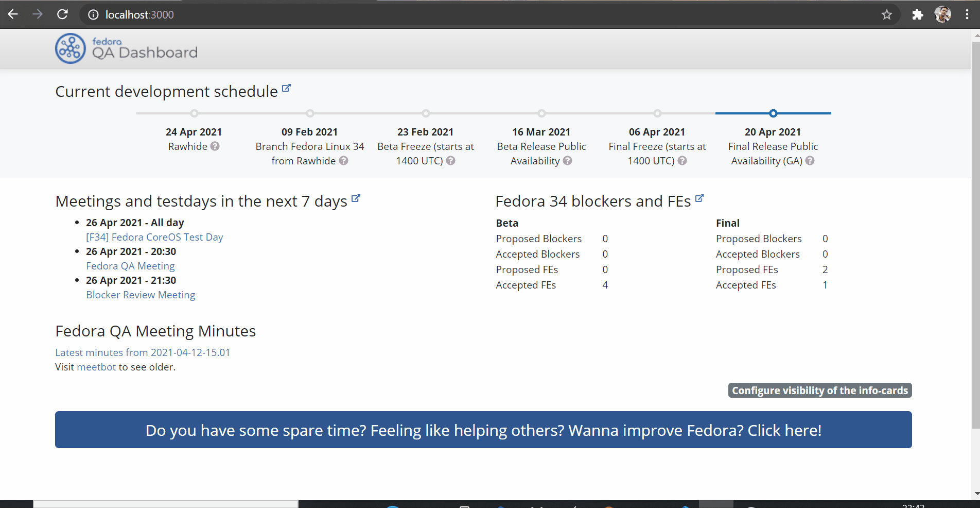The image size is (980, 508).
Task: Open Latest minutes from 2021-04-12-15.01
Action: tap(143, 352)
